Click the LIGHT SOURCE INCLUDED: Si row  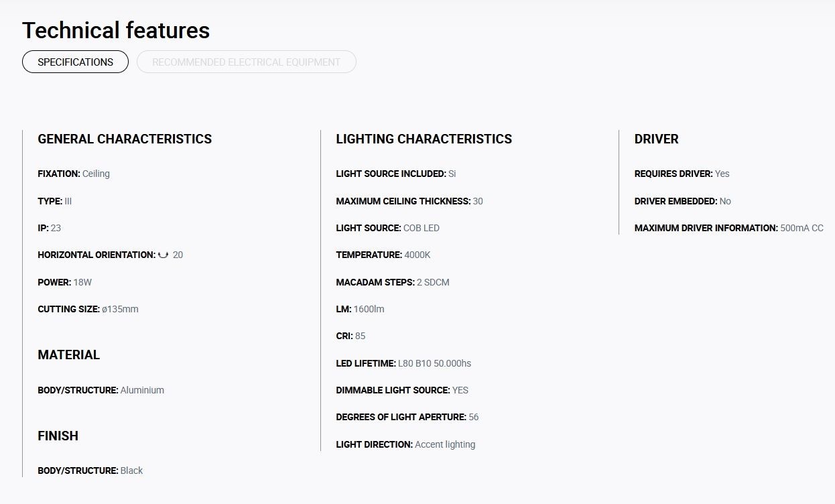(396, 174)
